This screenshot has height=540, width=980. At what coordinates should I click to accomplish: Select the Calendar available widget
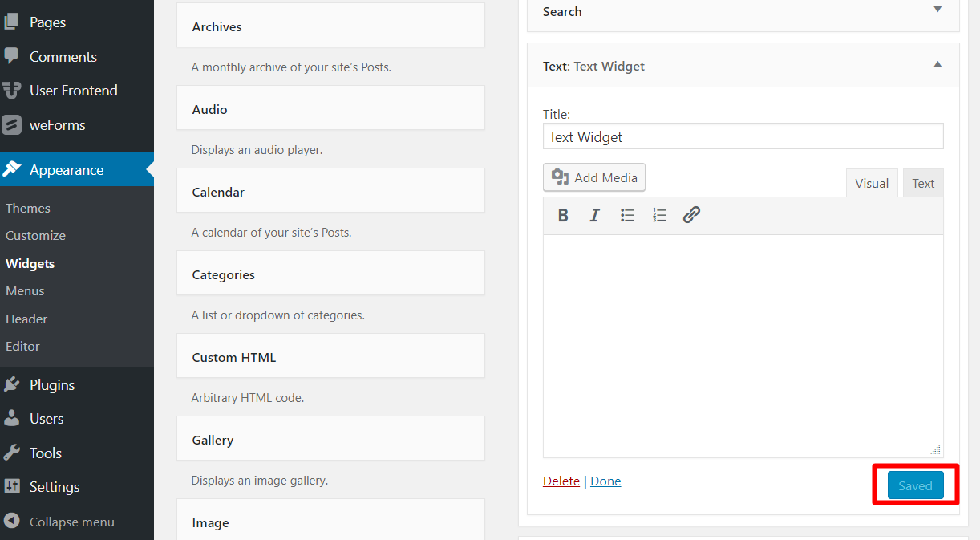pos(330,192)
